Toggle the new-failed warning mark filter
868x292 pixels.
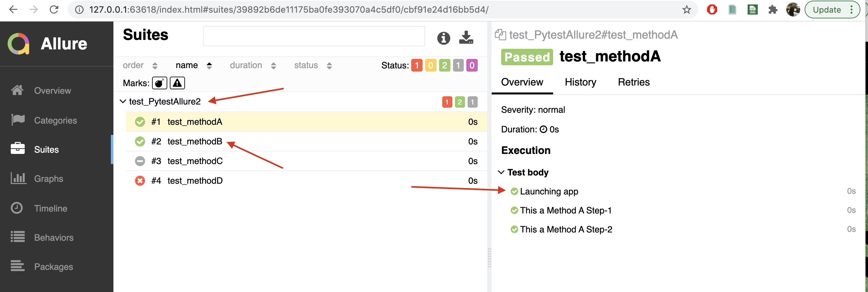[x=177, y=83]
